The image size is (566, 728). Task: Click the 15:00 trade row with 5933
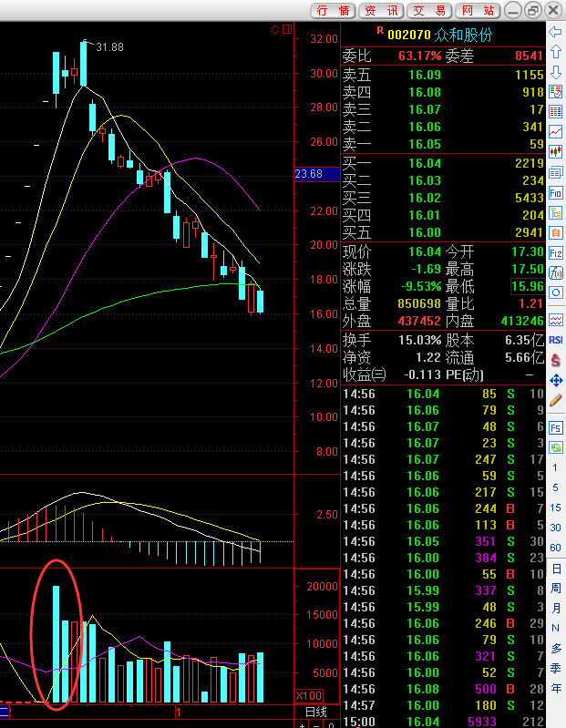tap(444, 721)
